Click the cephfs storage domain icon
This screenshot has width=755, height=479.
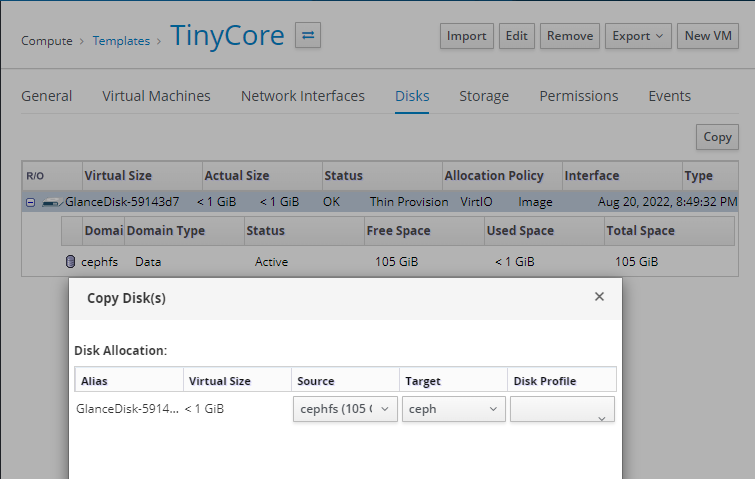pyautogui.click(x=69, y=262)
